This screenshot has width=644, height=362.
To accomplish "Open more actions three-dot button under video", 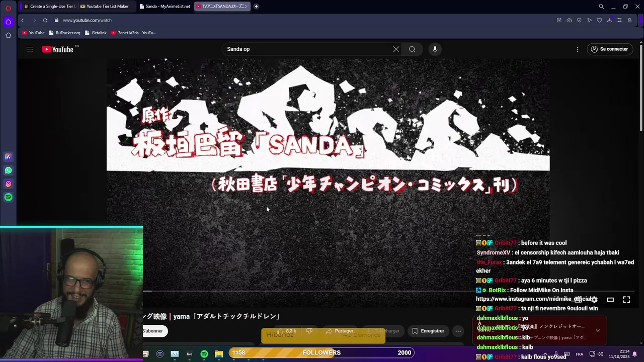I will 458,331.
